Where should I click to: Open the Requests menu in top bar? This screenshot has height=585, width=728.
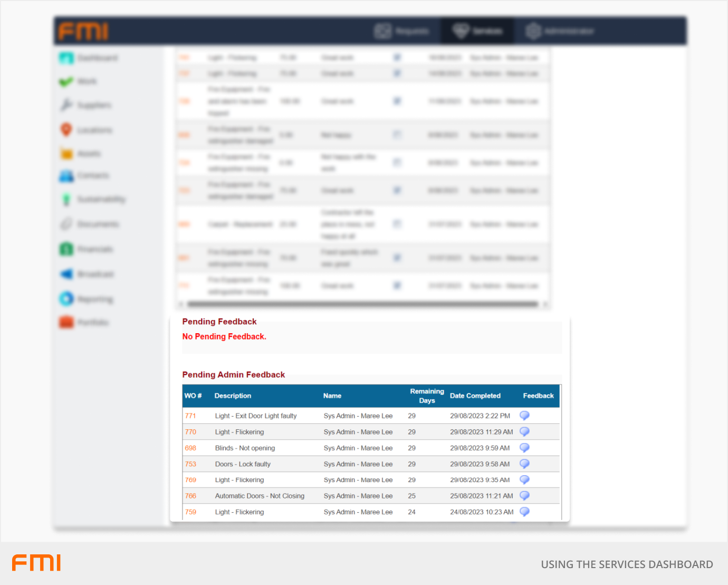click(402, 31)
